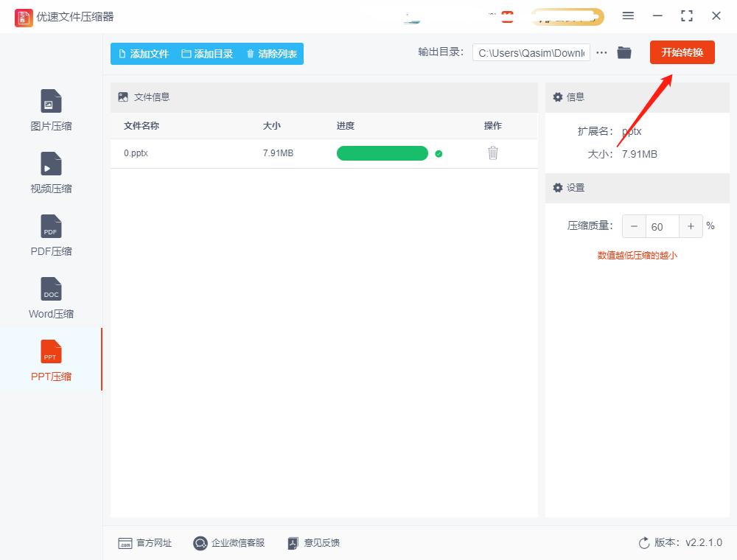Image resolution: width=737 pixels, height=560 pixels.
Task: Decrease compression quality with the minus button
Action: (x=634, y=226)
